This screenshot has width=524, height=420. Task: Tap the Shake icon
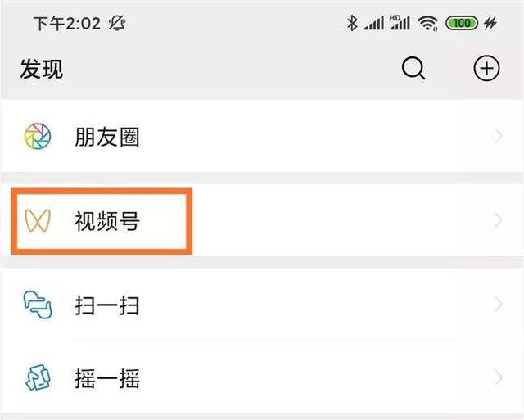pyautogui.click(x=37, y=378)
